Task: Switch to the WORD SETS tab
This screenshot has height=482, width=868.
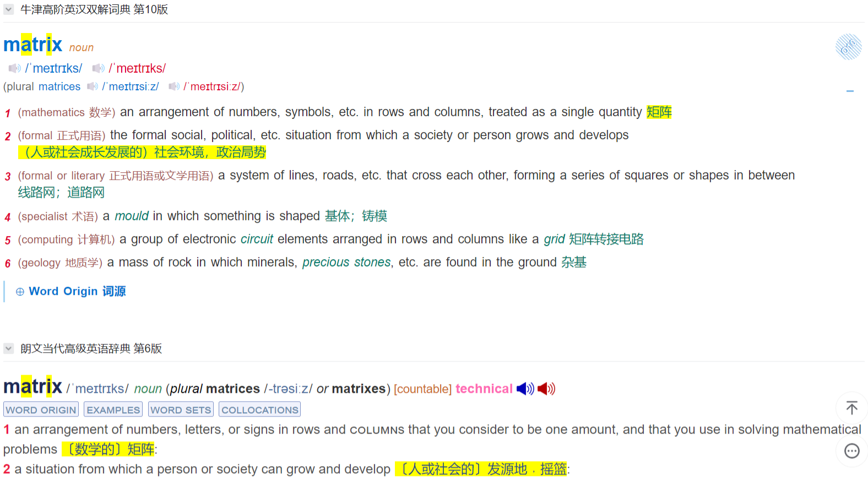Action: 181,410
